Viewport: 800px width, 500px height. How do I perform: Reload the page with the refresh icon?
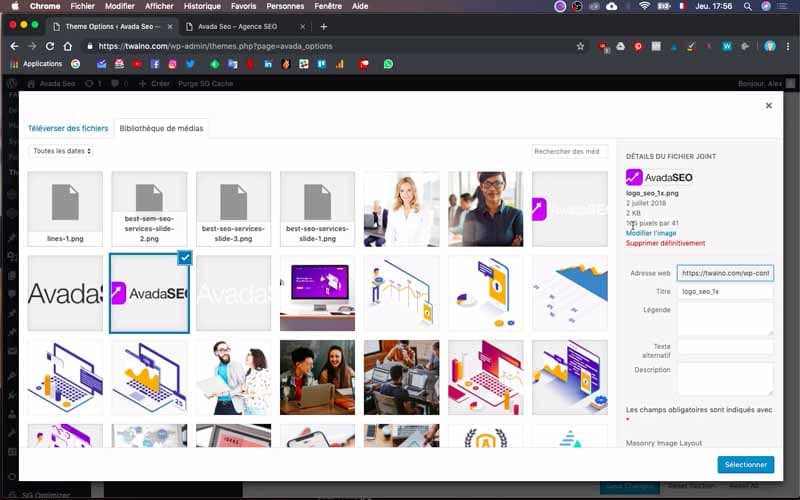[x=49, y=46]
